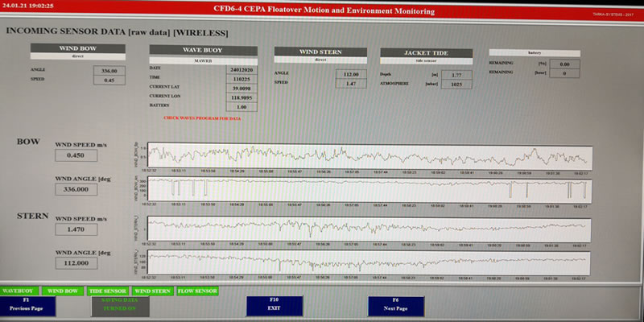This screenshot has height=322, width=644.
Task: Click the WIND BOW green status indicator
Action: (x=62, y=291)
